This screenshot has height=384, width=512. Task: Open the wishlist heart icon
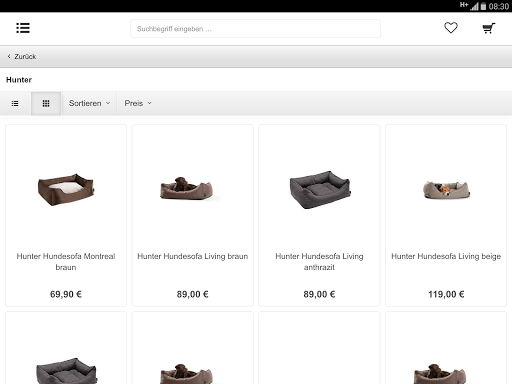point(451,28)
